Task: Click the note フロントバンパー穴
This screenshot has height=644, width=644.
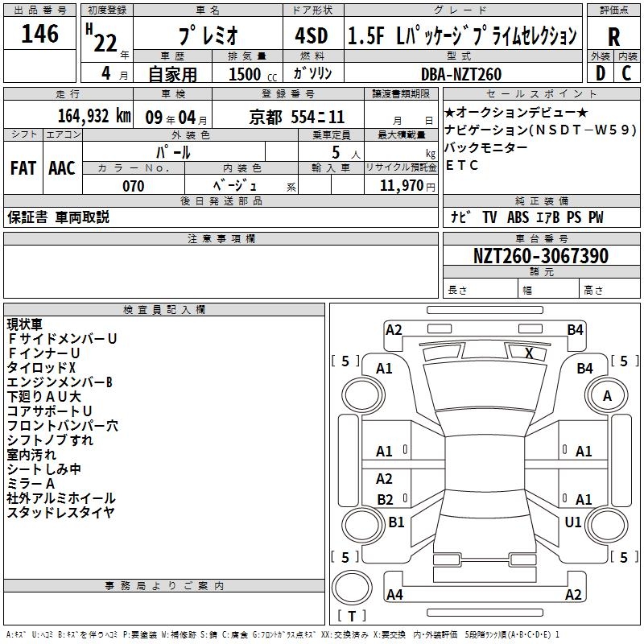Action: click(x=63, y=426)
